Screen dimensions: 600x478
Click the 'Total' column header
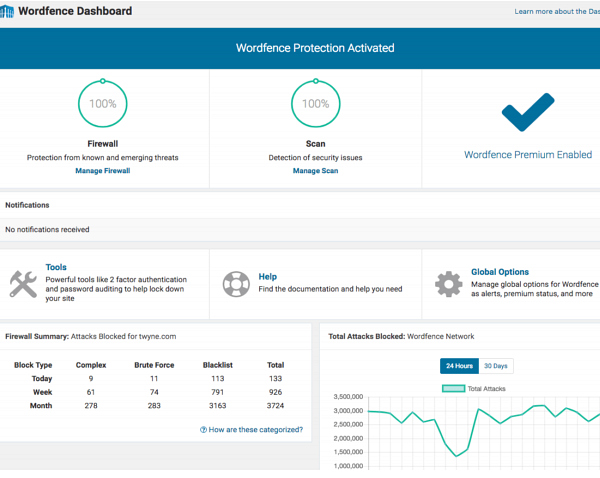pos(276,365)
